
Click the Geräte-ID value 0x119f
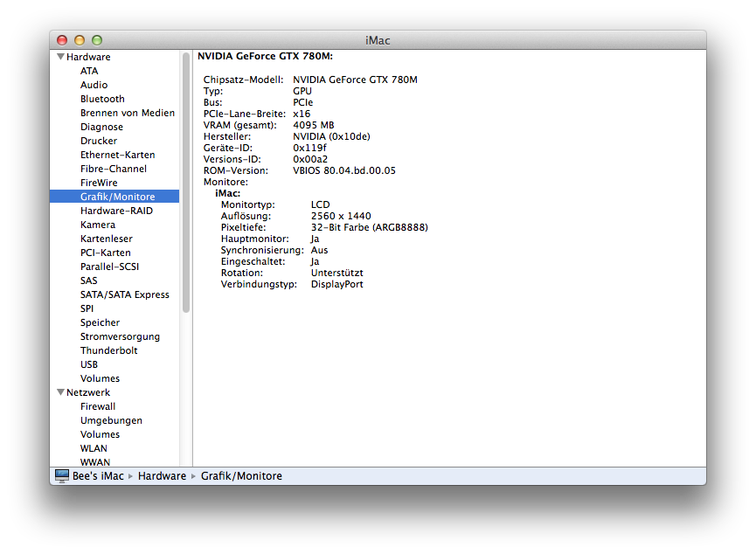pos(309,148)
